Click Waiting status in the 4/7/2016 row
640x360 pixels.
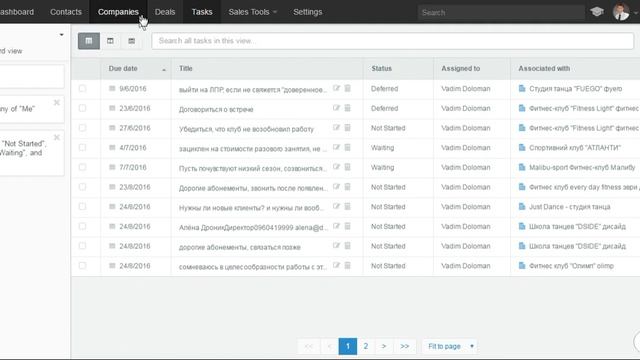(x=382, y=147)
